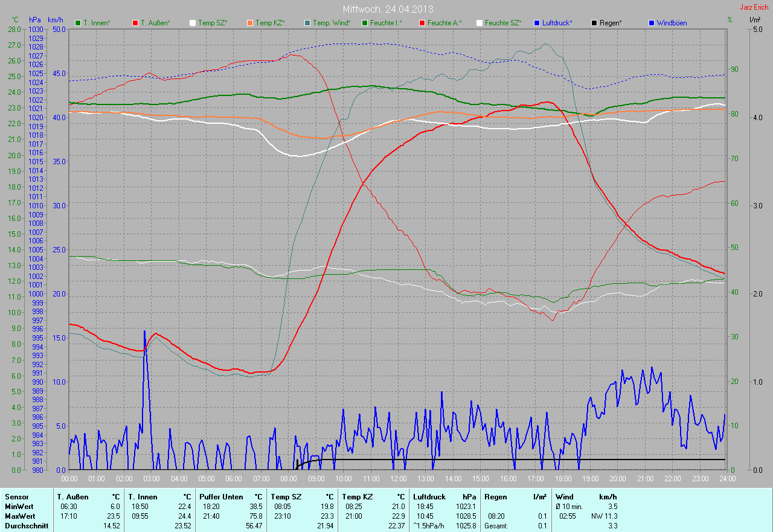Viewport: 773px width, 532px height.
Task: Toggle the Luftdruck* series label
Action: click(557, 23)
